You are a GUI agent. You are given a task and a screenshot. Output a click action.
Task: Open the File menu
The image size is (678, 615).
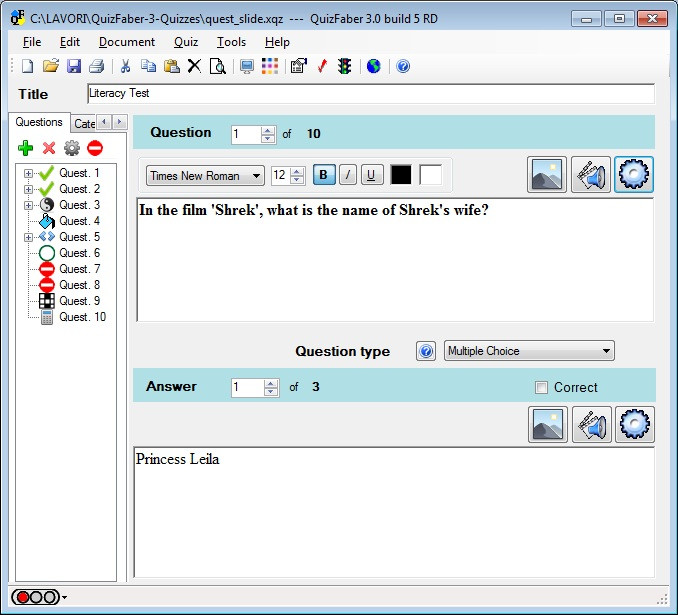[32, 42]
